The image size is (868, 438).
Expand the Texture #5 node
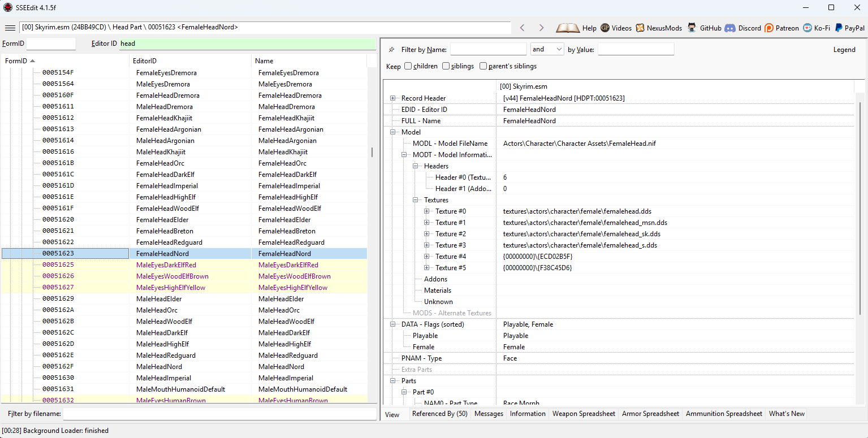coord(427,268)
